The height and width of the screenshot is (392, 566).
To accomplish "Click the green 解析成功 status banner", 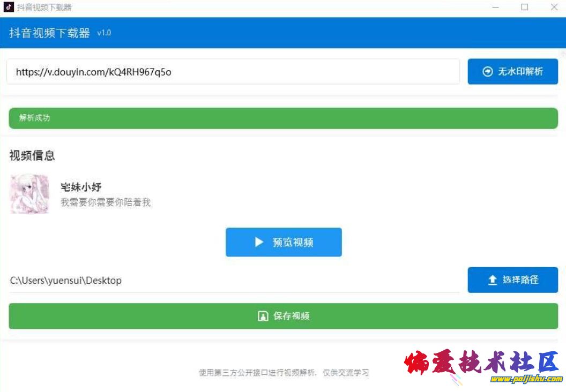I will coord(283,118).
